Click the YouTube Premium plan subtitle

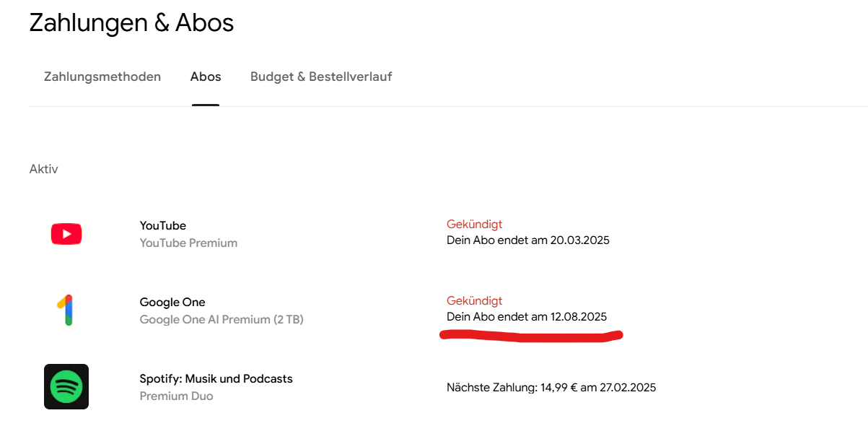(x=188, y=243)
